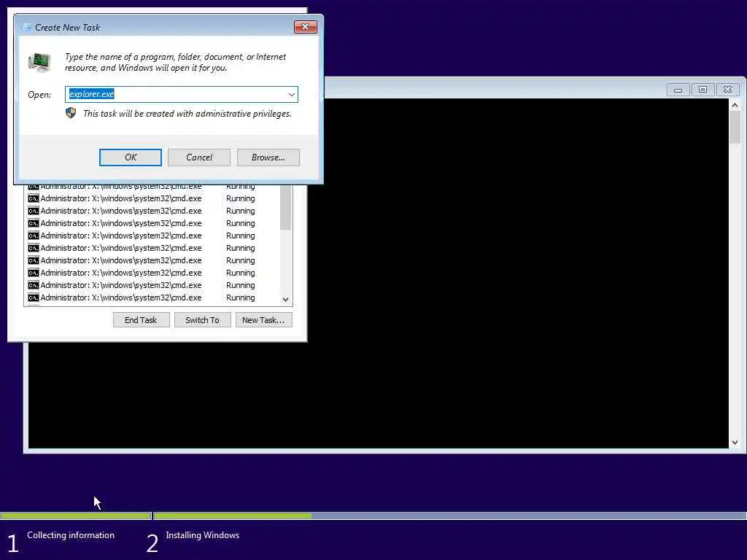End Task button in Task Manager
The height and width of the screenshot is (560, 747).
[141, 320]
